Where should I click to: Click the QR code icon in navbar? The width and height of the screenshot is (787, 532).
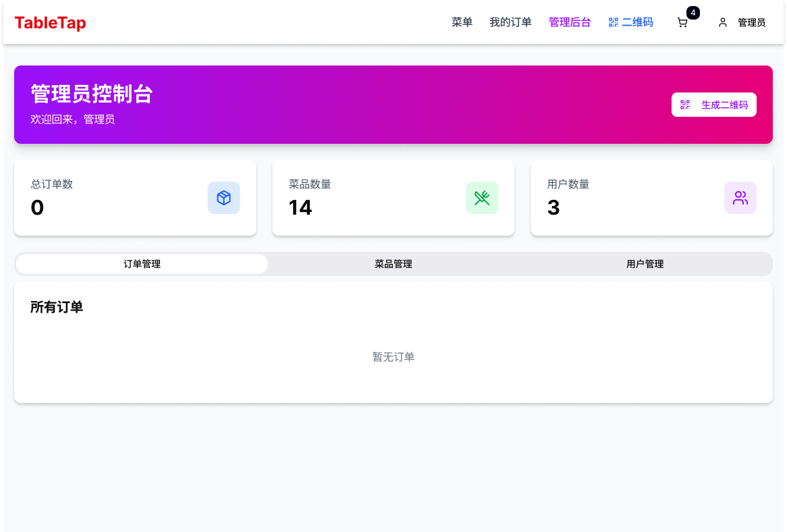tap(614, 22)
